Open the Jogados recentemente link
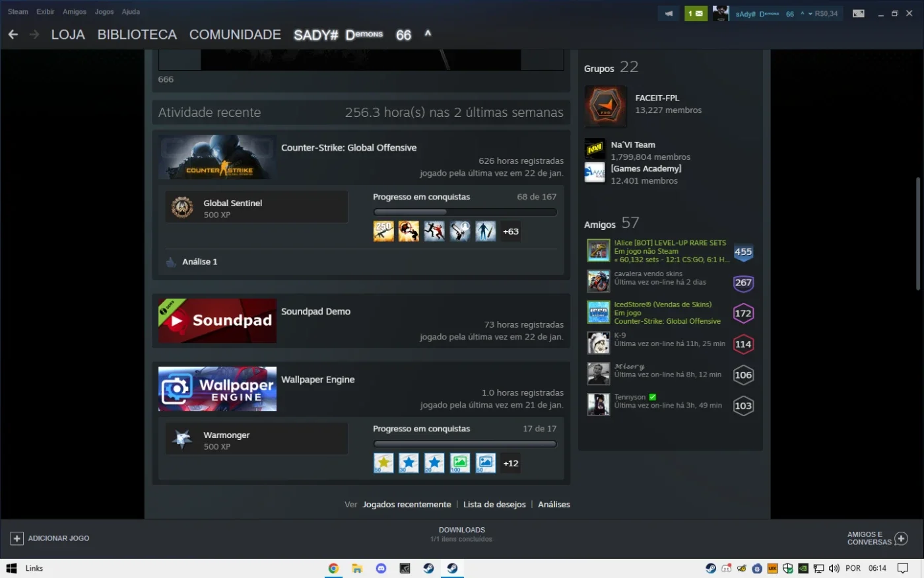 407,504
